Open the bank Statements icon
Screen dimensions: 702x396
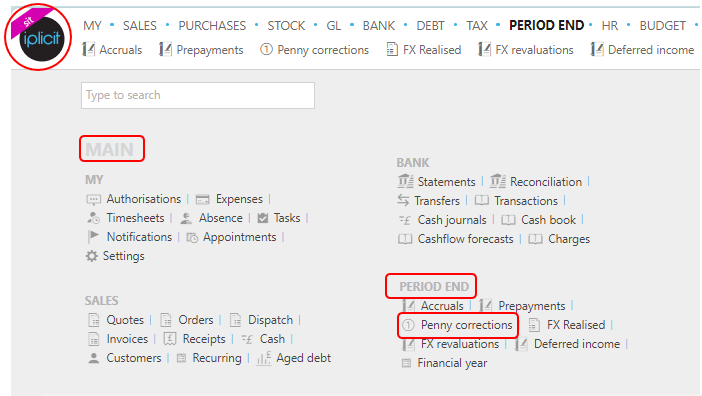pyautogui.click(x=405, y=181)
